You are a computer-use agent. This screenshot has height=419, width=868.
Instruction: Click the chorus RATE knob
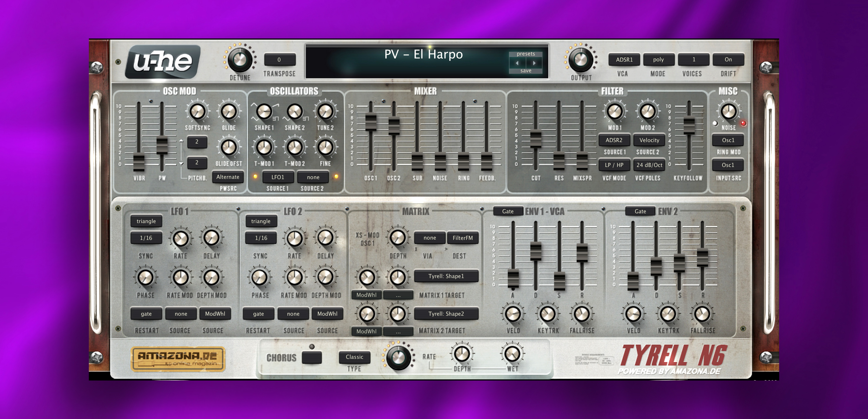pyautogui.click(x=398, y=357)
